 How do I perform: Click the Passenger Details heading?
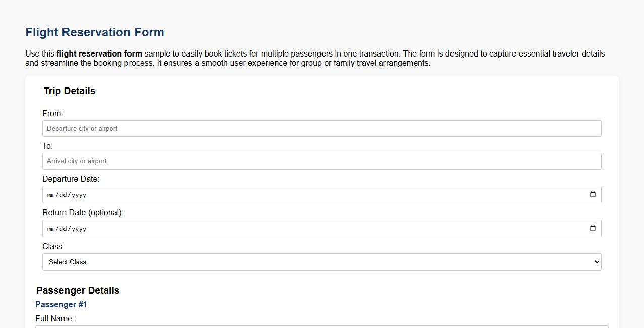pos(78,290)
